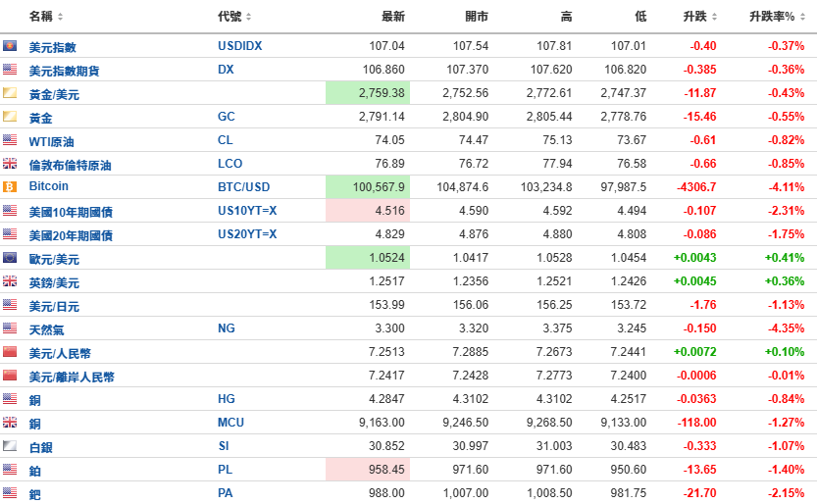
Task: Open the WTI原油 quote link
Action: tap(52, 141)
